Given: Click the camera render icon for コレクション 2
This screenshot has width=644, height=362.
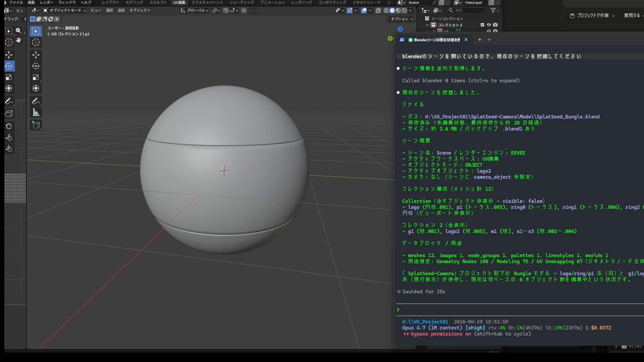Looking at the screenshot, I should point(495,25).
